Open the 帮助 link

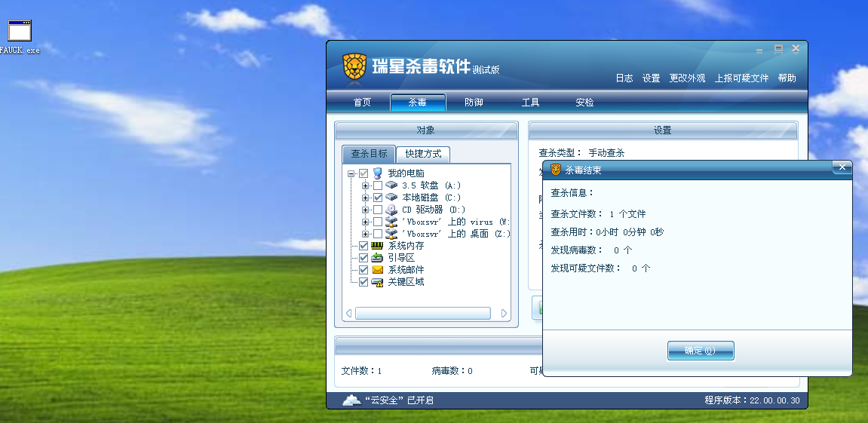(x=787, y=78)
